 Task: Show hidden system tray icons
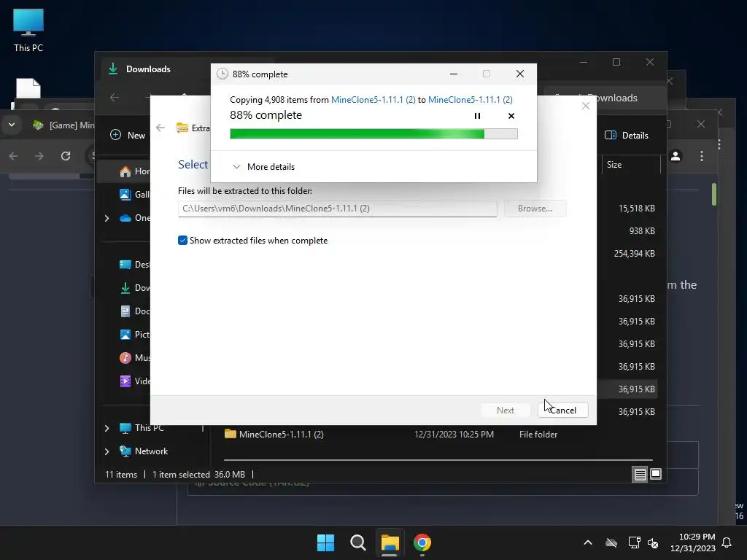[x=588, y=542]
